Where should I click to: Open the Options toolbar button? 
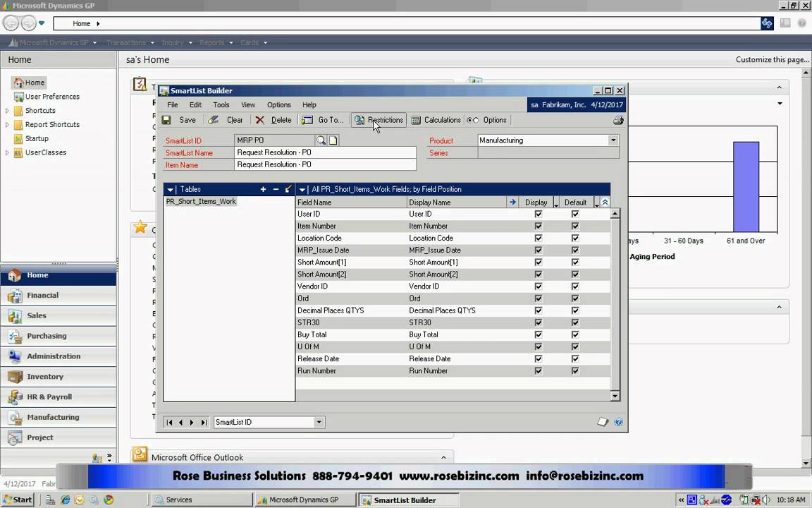click(x=487, y=120)
